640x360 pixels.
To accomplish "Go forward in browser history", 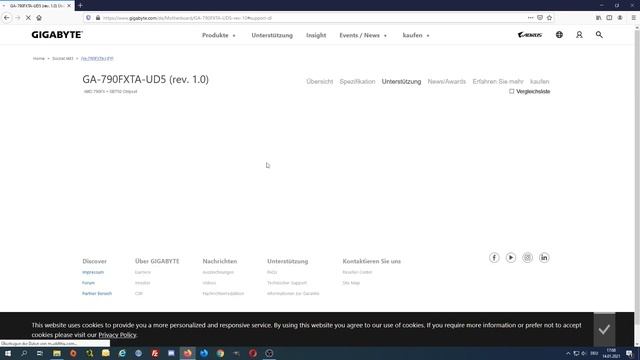I will pos(18,18).
